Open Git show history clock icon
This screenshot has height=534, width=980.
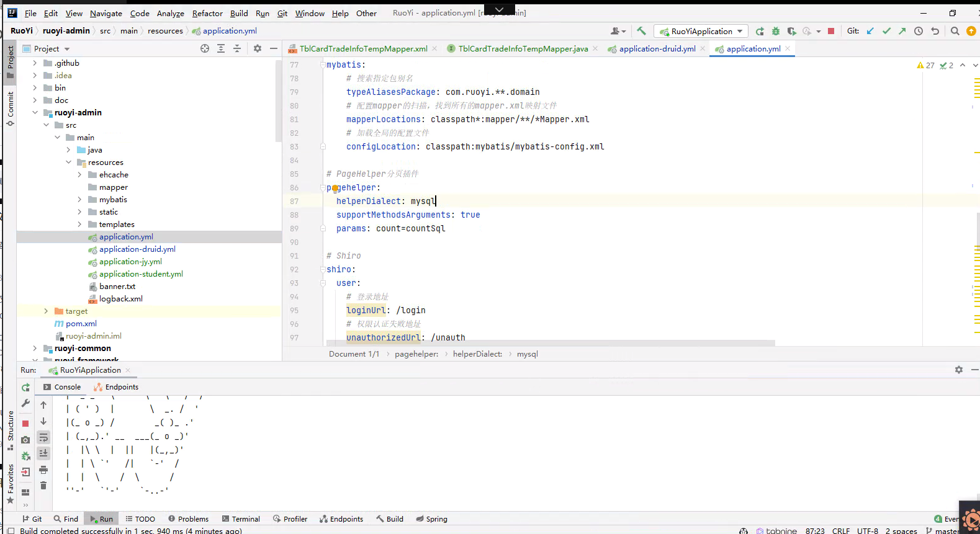[919, 31]
